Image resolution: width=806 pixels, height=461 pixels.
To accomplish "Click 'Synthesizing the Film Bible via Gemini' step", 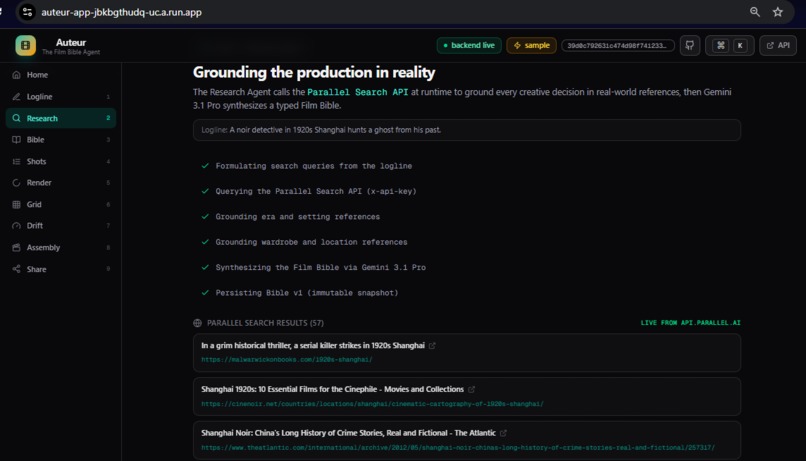I will pyautogui.click(x=320, y=267).
